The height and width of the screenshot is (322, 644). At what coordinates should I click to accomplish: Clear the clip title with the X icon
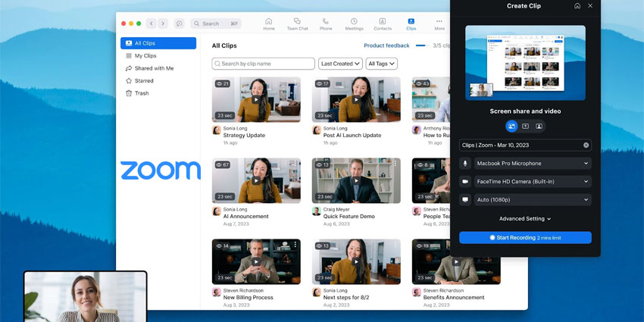tap(586, 145)
